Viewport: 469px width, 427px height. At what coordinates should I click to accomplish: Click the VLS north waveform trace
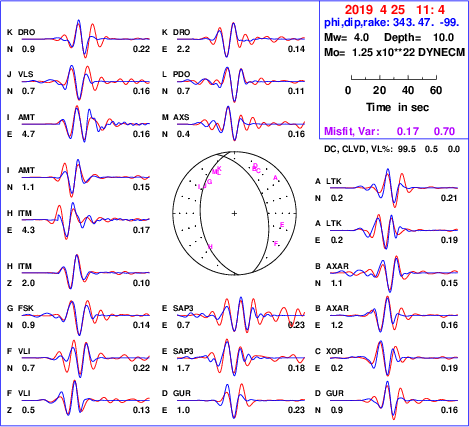click(x=86, y=82)
